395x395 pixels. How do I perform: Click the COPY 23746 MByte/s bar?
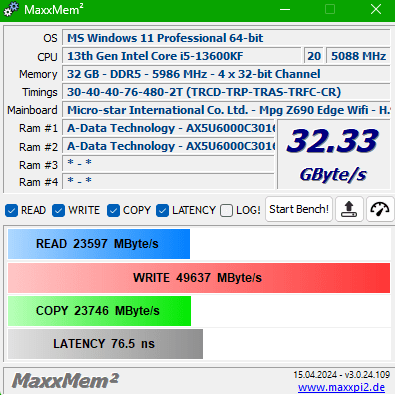tap(99, 311)
